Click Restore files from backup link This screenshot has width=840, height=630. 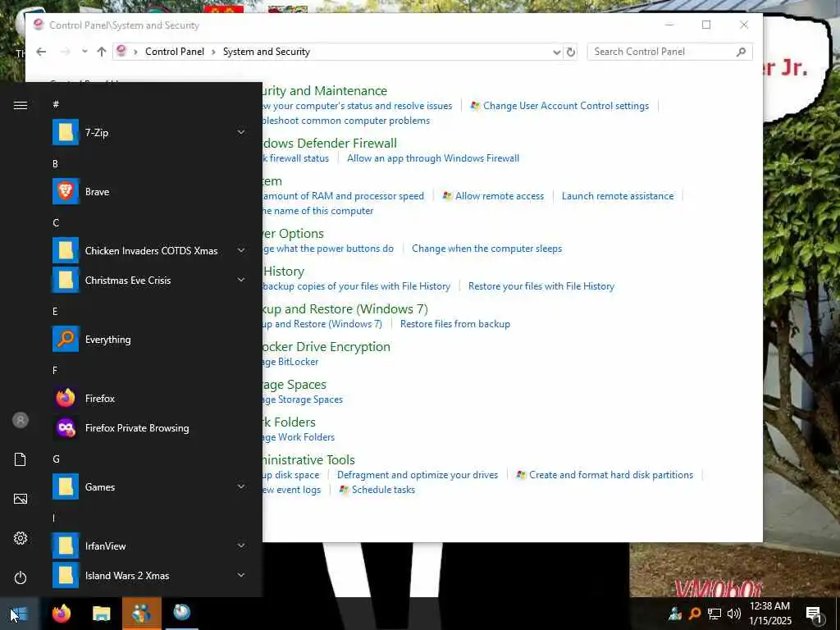pos(454,324)
